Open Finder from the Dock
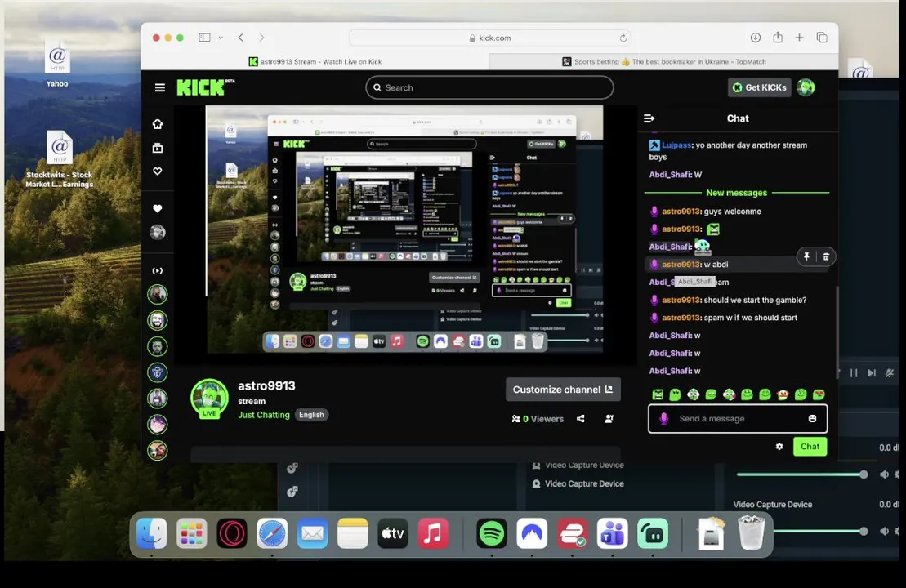Screen dimensions: 906x588 [x=151, y=532]
